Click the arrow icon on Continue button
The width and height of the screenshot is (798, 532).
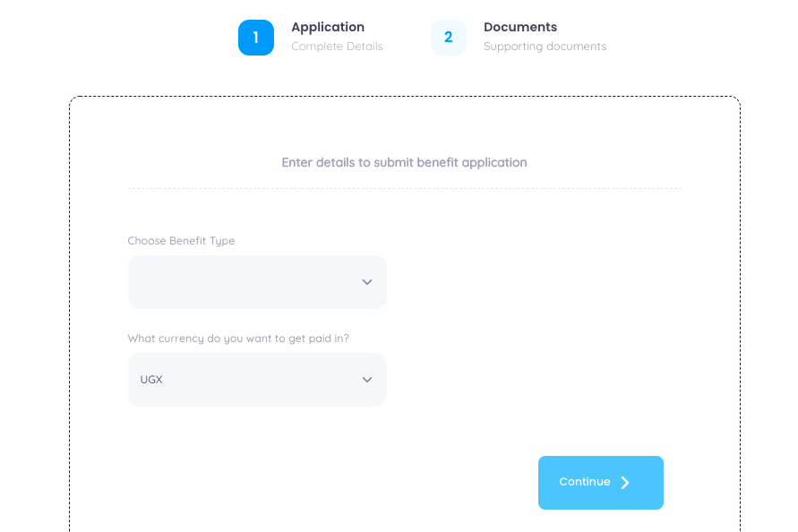625,483
